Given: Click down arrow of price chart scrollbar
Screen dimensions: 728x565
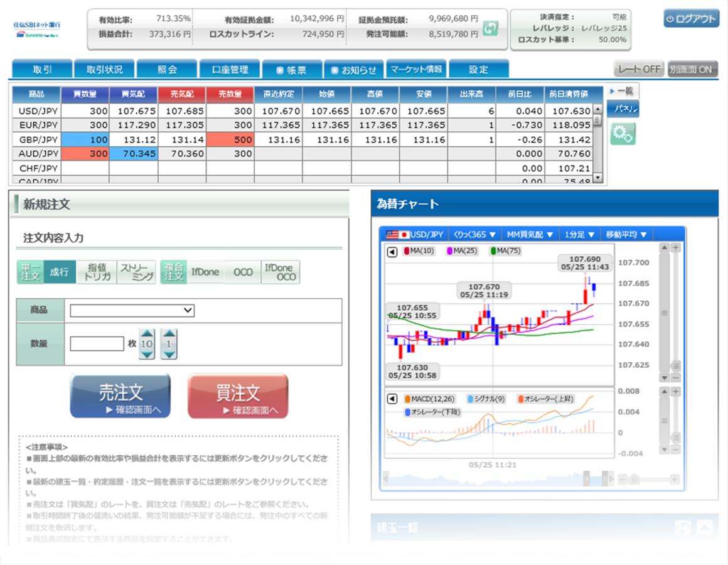Looking at the screenshot, I should pos(665,377).
